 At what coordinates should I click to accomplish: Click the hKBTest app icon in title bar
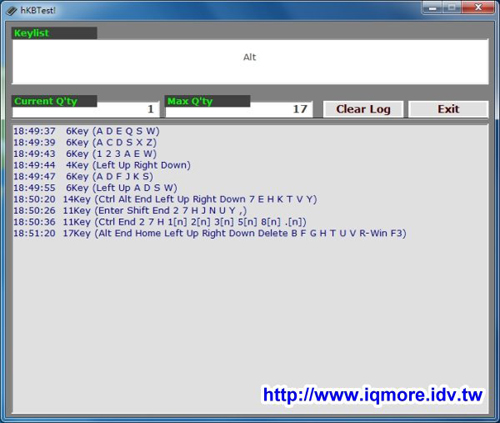pyautogui.click(x=12, y=11)
